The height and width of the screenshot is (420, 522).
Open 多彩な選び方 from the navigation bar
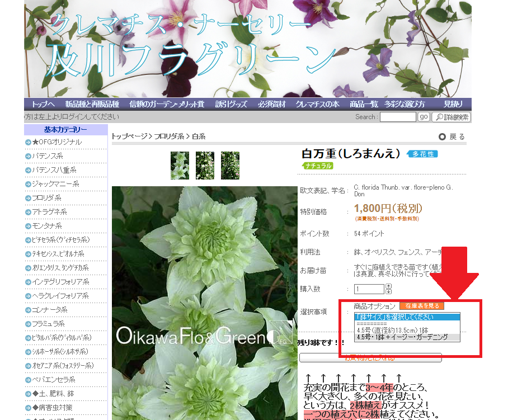405,104
